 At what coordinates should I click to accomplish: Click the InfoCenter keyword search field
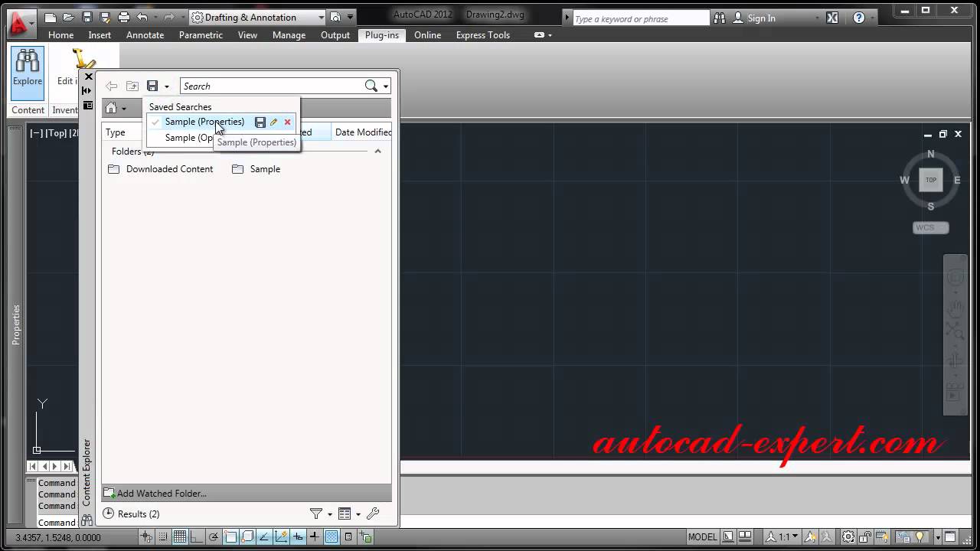pyautogui.click(x=641, y=18)
